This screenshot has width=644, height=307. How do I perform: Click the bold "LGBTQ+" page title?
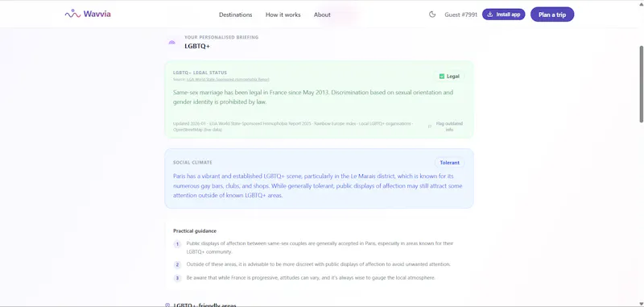[x=197, y=46]
